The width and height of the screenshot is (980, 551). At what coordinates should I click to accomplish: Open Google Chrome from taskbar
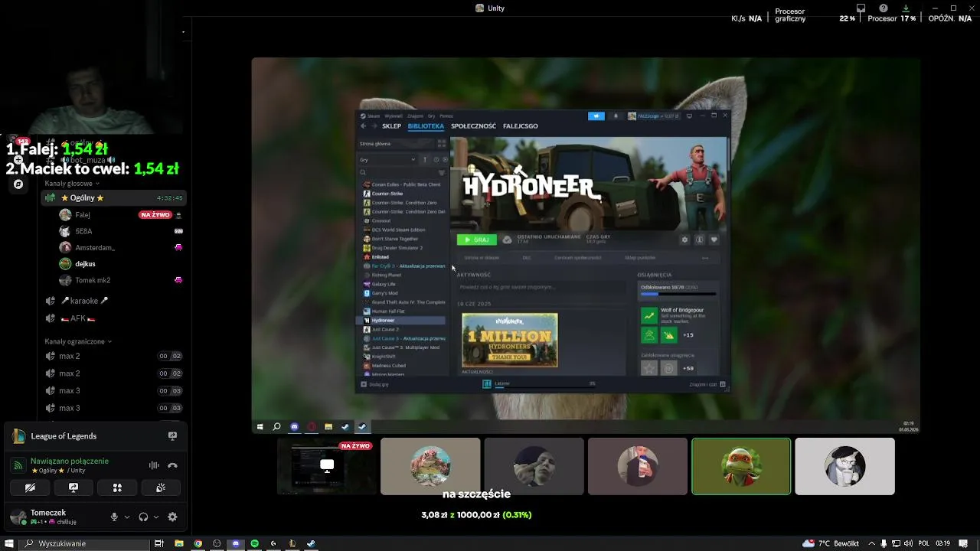198,543
